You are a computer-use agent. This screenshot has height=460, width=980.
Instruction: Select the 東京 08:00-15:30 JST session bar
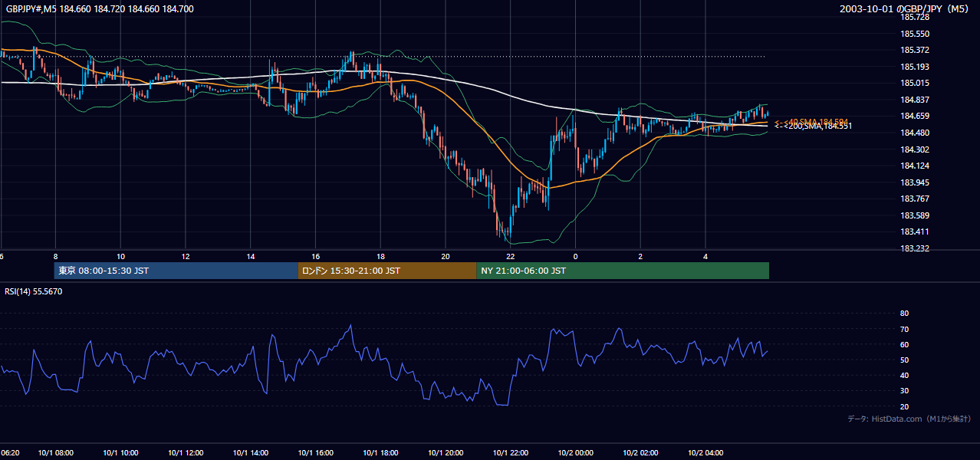[176, 271]
